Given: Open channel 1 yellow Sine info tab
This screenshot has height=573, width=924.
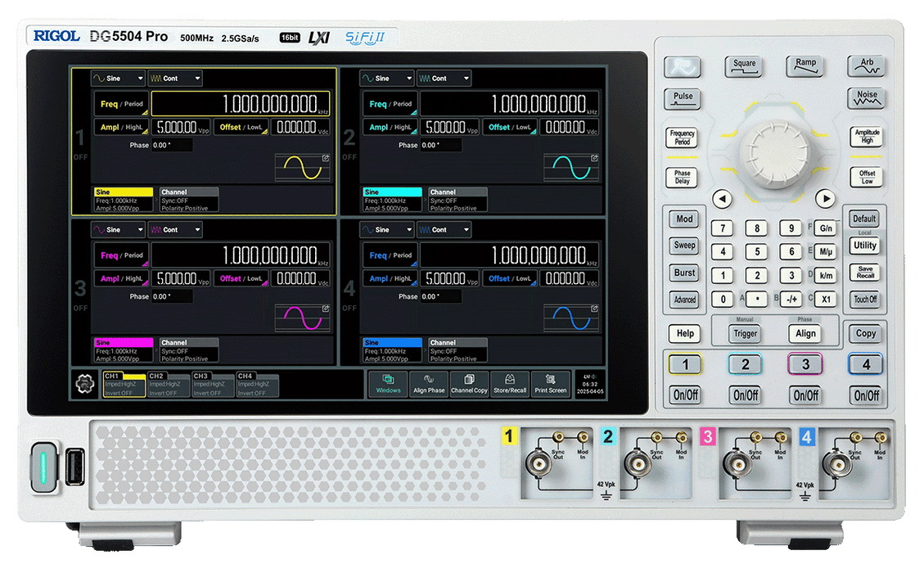Looking at the screenshot, I should click(x=124, y=200).
